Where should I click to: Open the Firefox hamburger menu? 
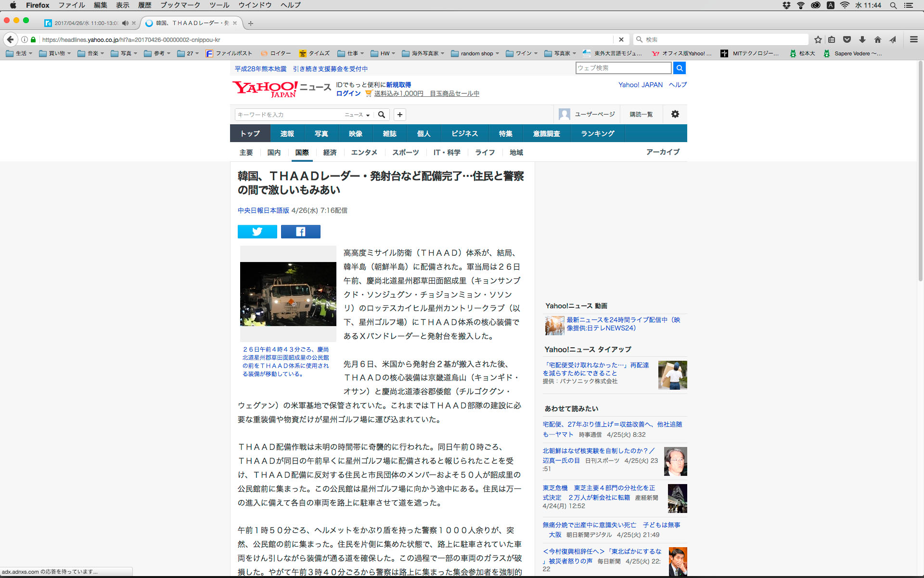click(913, 39)
